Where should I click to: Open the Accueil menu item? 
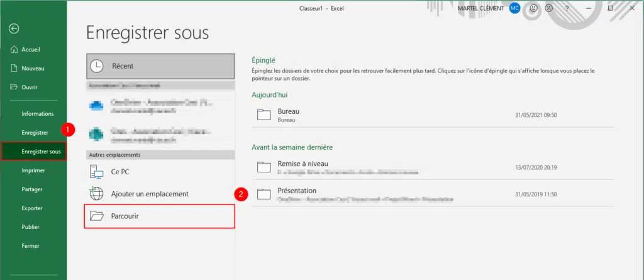(x=30, y=49)
